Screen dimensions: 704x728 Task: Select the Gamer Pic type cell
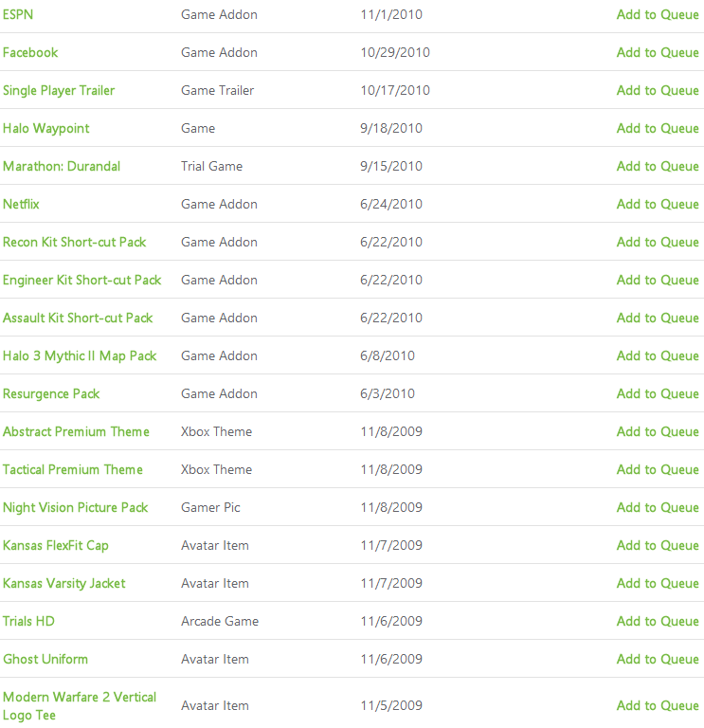tap(210, 507)
